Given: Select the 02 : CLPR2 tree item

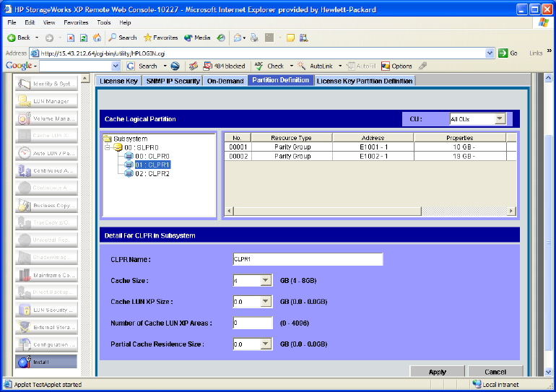Looking at the screenshot, I should tap(152, 173).
